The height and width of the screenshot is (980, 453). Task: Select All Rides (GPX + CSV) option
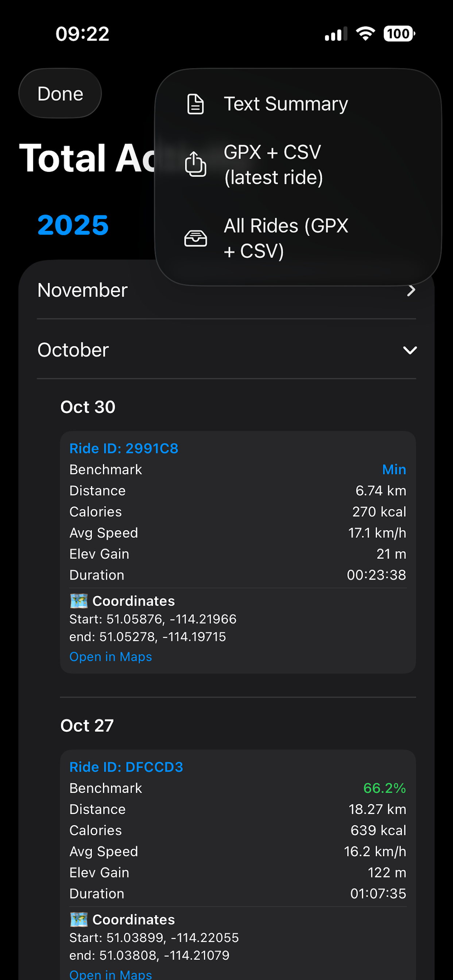coord(286,238)
